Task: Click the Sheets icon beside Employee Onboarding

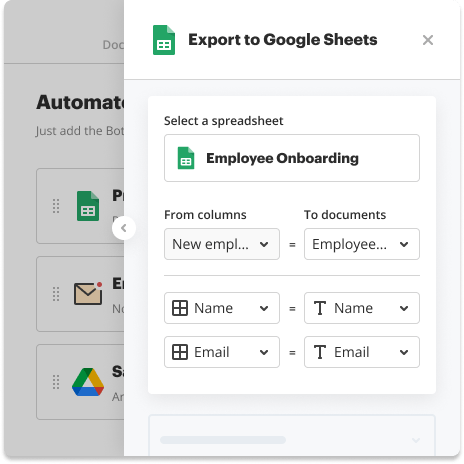Action: (186, 158)
